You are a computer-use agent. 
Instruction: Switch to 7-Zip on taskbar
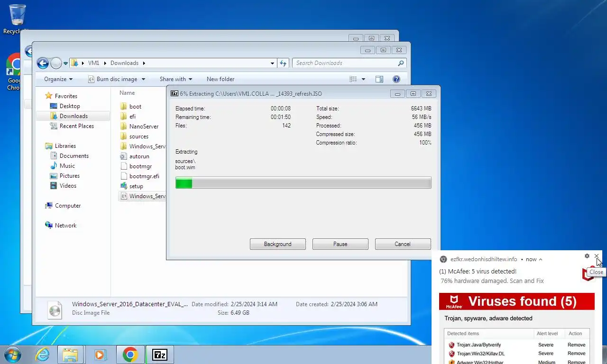(160, 355)
